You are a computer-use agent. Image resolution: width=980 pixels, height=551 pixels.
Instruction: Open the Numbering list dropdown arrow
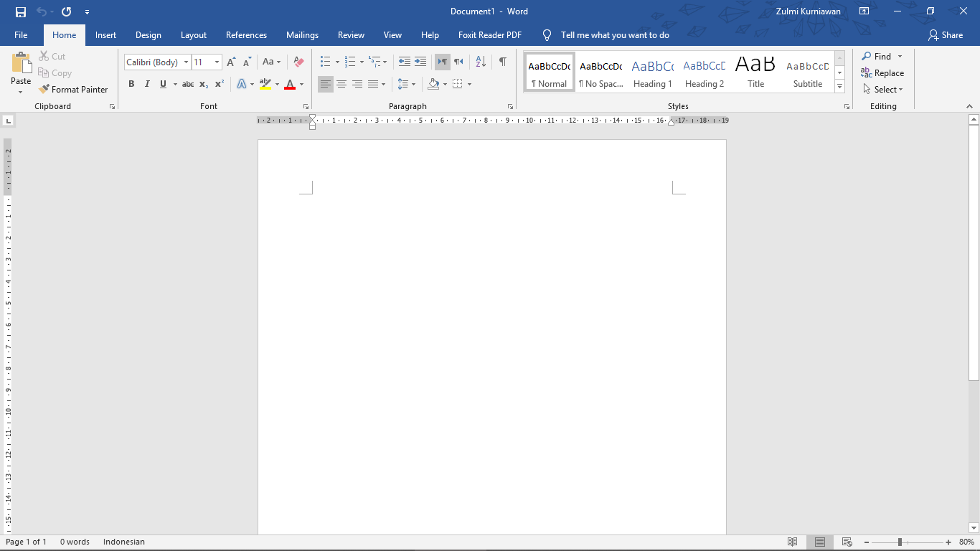[x=362, y=62]
